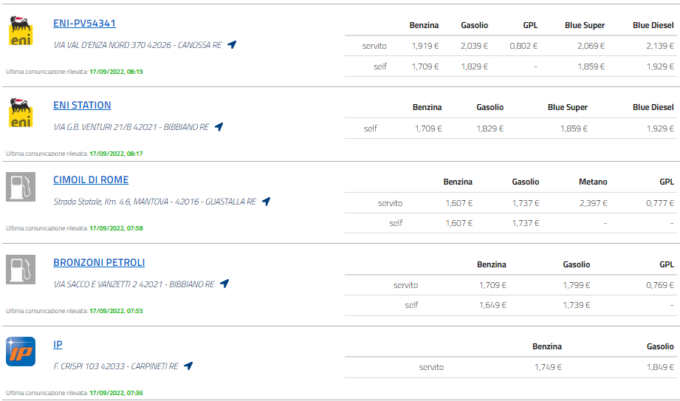Click the 1,919 € Benzina servito price
680x401 pixels.
click(425, 46)
